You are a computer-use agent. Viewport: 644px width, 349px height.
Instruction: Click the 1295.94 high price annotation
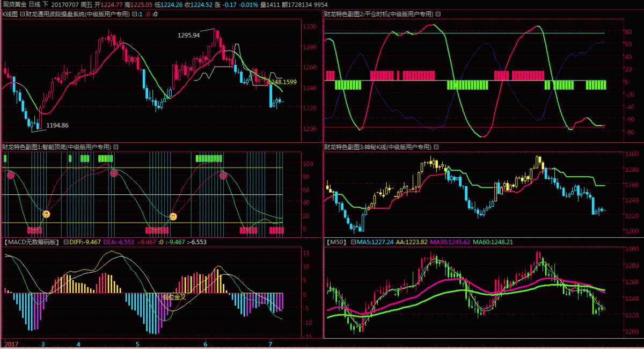pos(189,35)
